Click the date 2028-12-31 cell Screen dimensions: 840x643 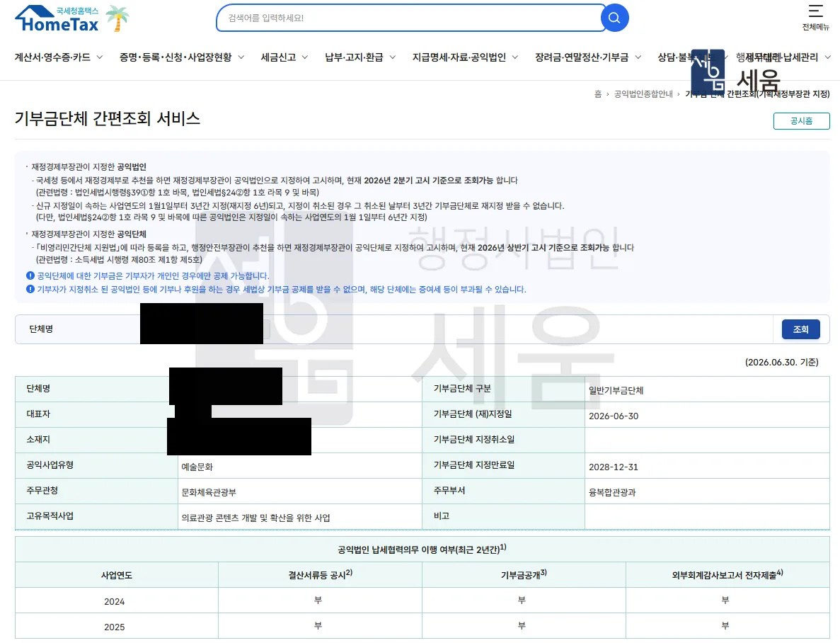tap(707, 467)
